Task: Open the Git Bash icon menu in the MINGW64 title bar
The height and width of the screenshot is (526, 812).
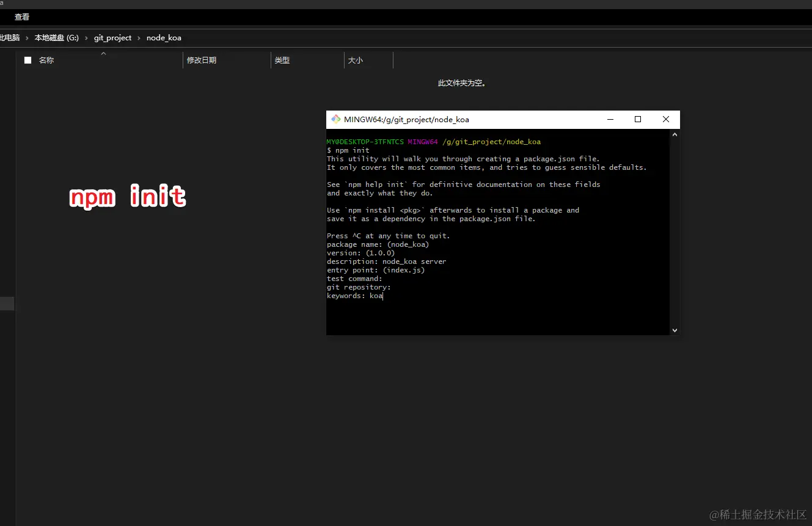Action: coord(335,119)
